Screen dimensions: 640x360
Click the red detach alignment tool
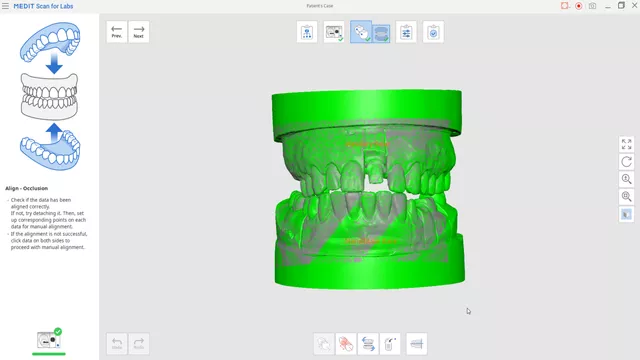coord(346,344)
